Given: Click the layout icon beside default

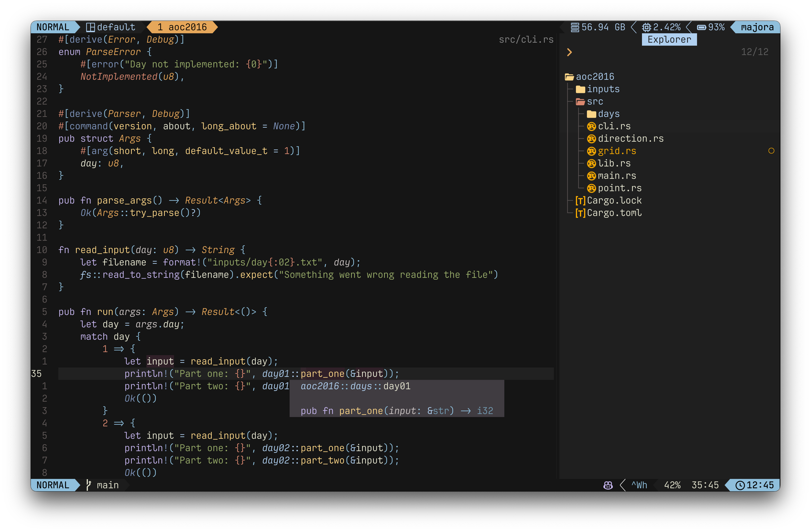Looking at the screenshot, I should 90,27.
